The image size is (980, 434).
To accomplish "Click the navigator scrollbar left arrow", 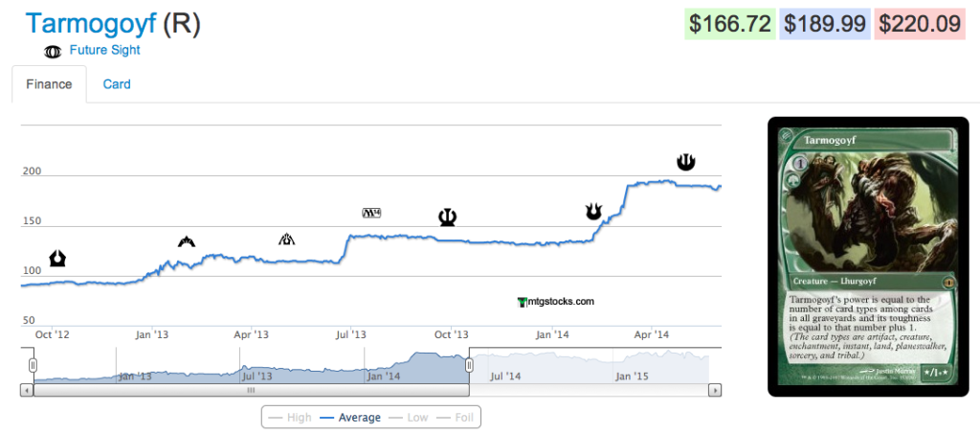I will point(28,390).
